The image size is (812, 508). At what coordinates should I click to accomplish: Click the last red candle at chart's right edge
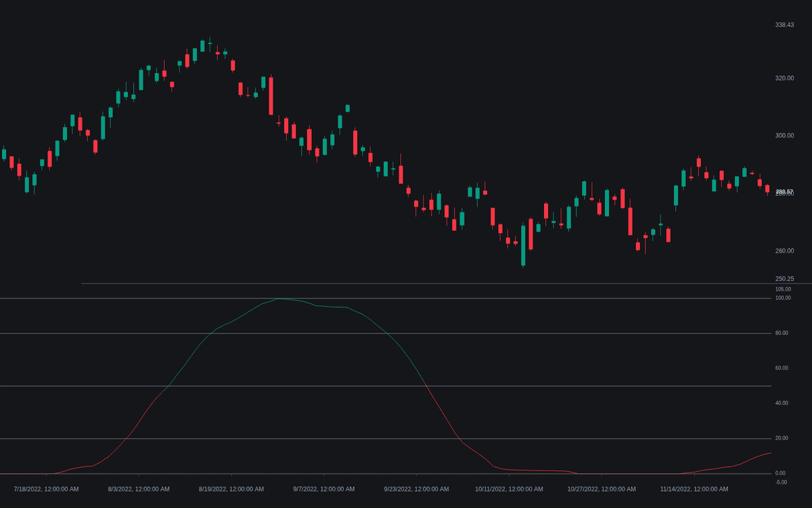[x=767, y=189]
